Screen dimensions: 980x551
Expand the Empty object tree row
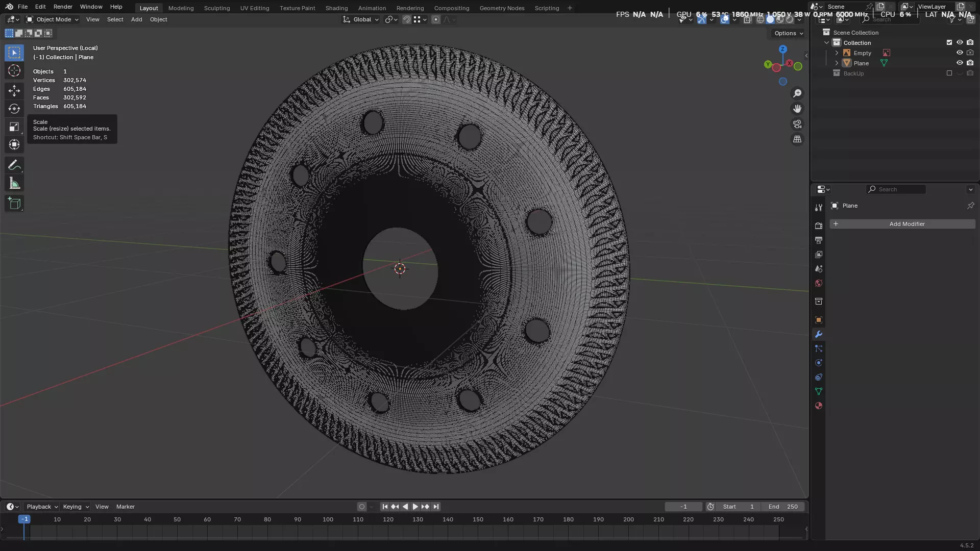pos(837,53)
